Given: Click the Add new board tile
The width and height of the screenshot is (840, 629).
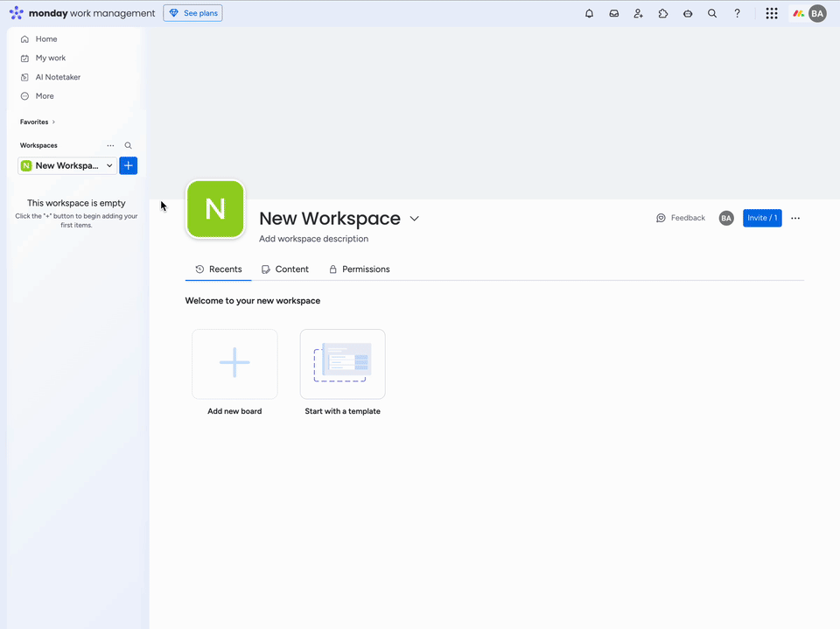Looking at the screenshot, I should pyautogui.click(x=234, y=364).
